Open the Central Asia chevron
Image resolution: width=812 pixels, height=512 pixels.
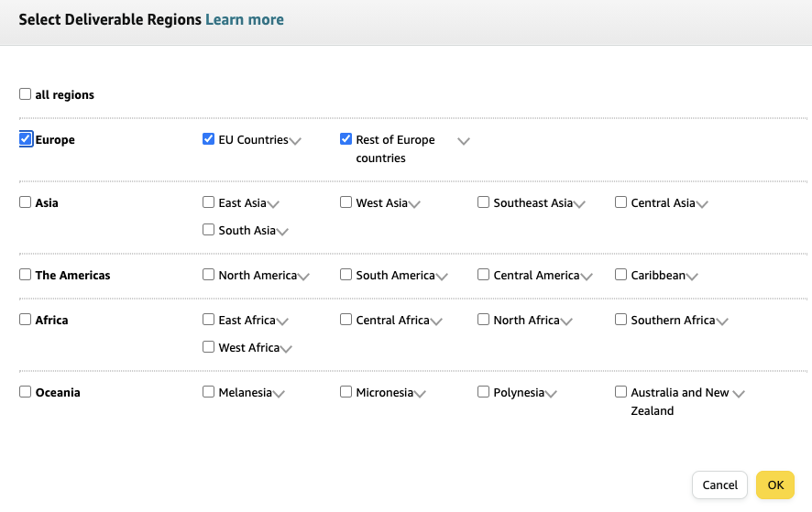[702, 204]
